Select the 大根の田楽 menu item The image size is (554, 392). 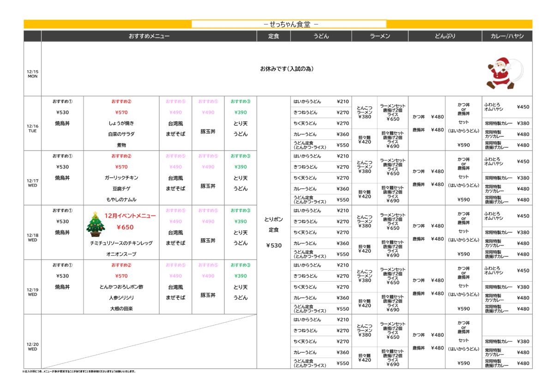click(121, 308)
